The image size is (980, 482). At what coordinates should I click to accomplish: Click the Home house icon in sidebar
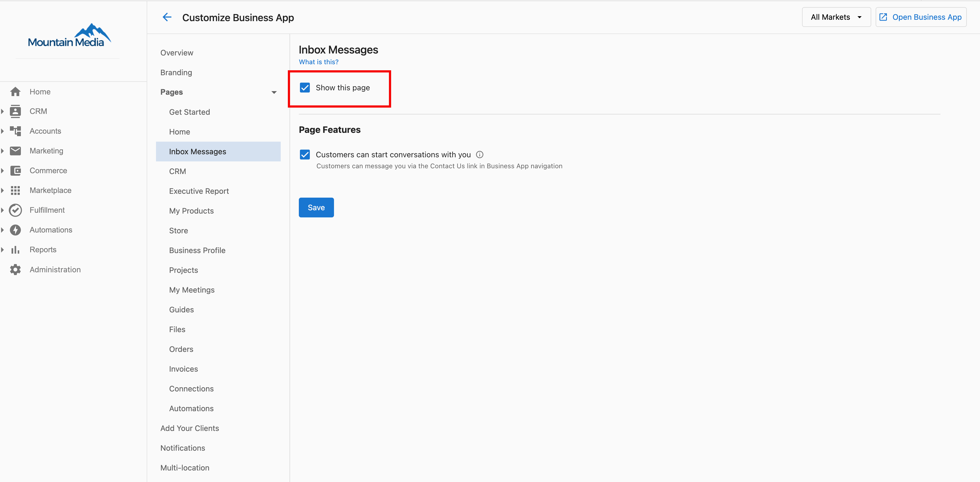tap(15, 92)
